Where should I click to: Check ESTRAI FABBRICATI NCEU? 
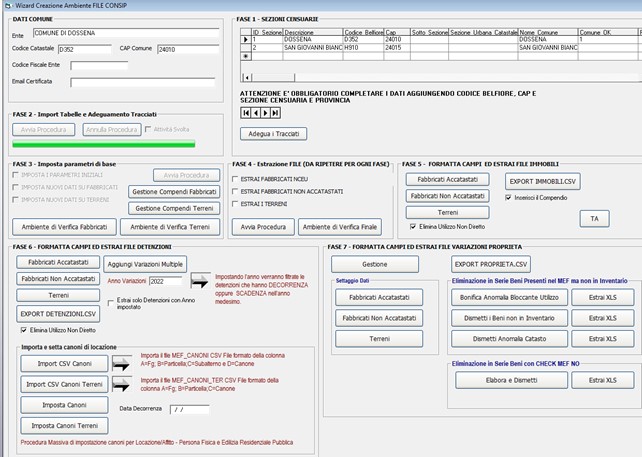point(235,179)
